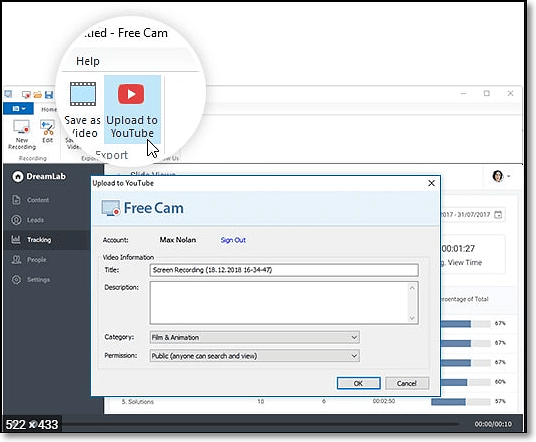Click into the Title text field
This screenshot has width=536, height=442.
coord(284,270)
